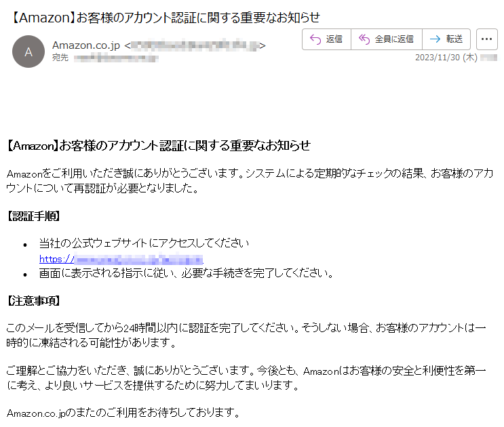
Task: Click the email subject title at the top
Action: tap(166, 17)
